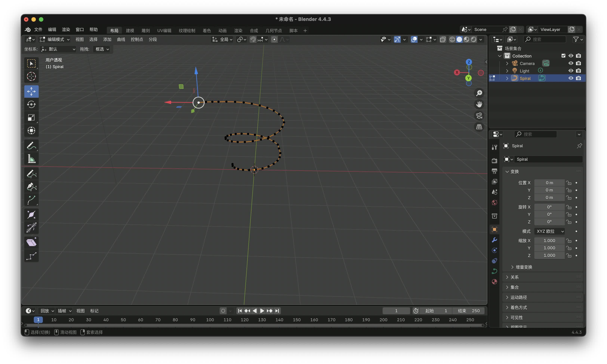This screenshot has width=607, height=364.
Task: Open the Modifiers wrench tab in properties
Action: click(x=494, y=240)
